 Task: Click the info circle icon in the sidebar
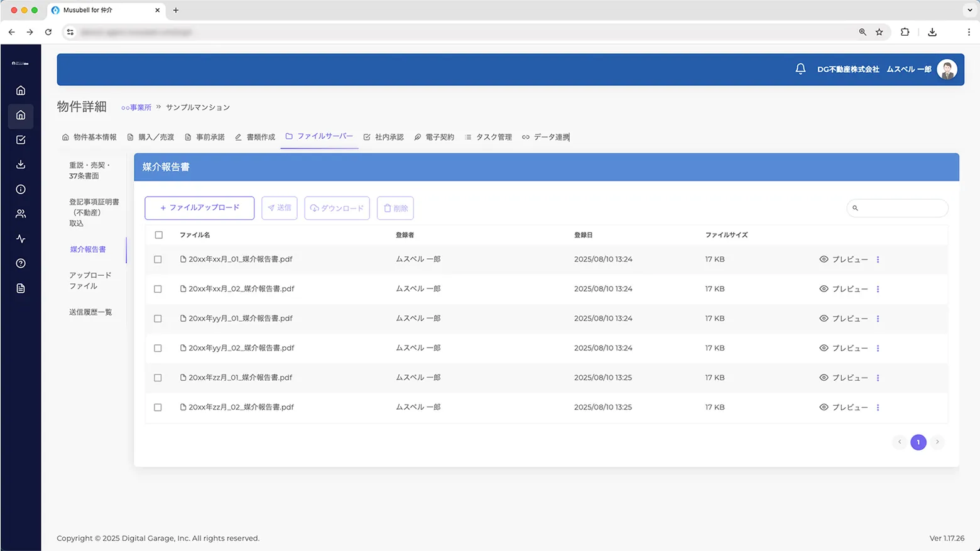coord(21,189)
